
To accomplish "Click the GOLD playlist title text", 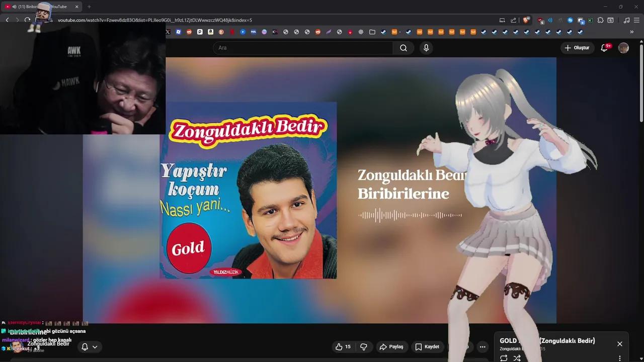I will point(547,341).
